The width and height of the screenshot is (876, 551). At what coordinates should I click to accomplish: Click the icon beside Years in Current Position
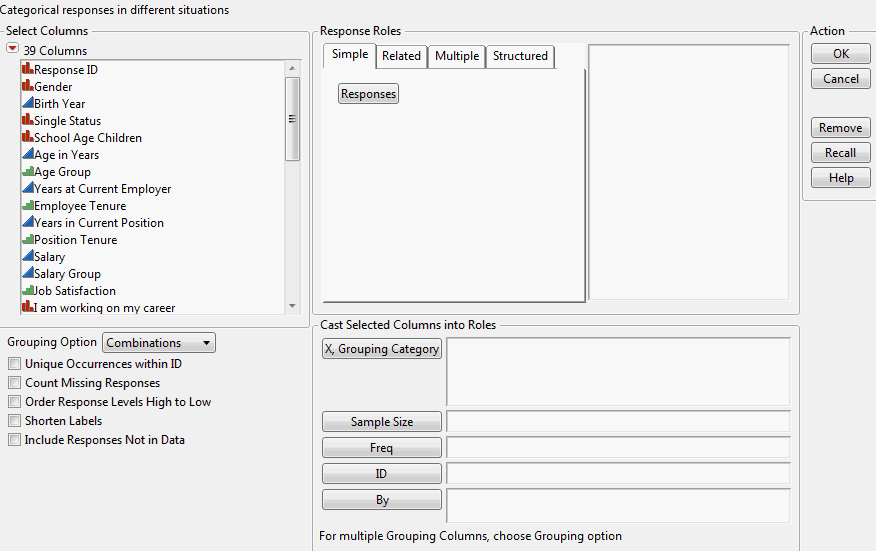click(x=27, y=223)
